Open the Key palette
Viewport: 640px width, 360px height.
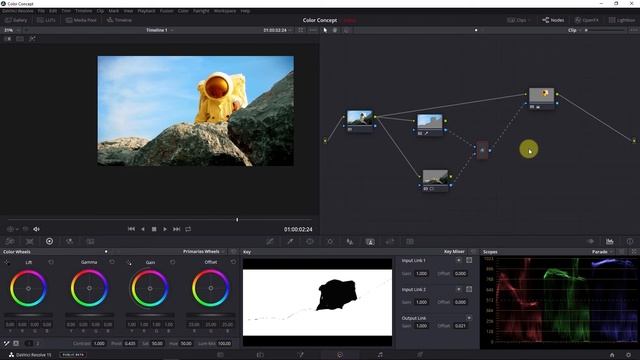(370, 242)
